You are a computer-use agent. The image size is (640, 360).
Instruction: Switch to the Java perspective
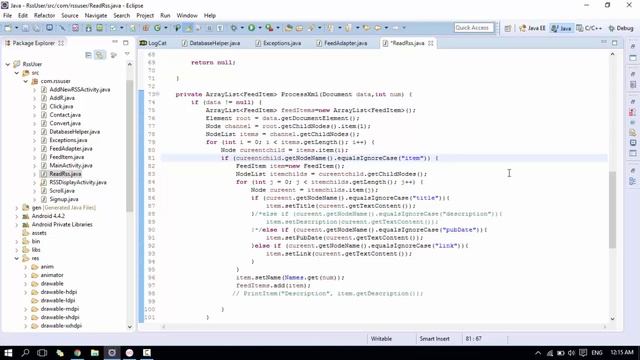coord(561,28)
